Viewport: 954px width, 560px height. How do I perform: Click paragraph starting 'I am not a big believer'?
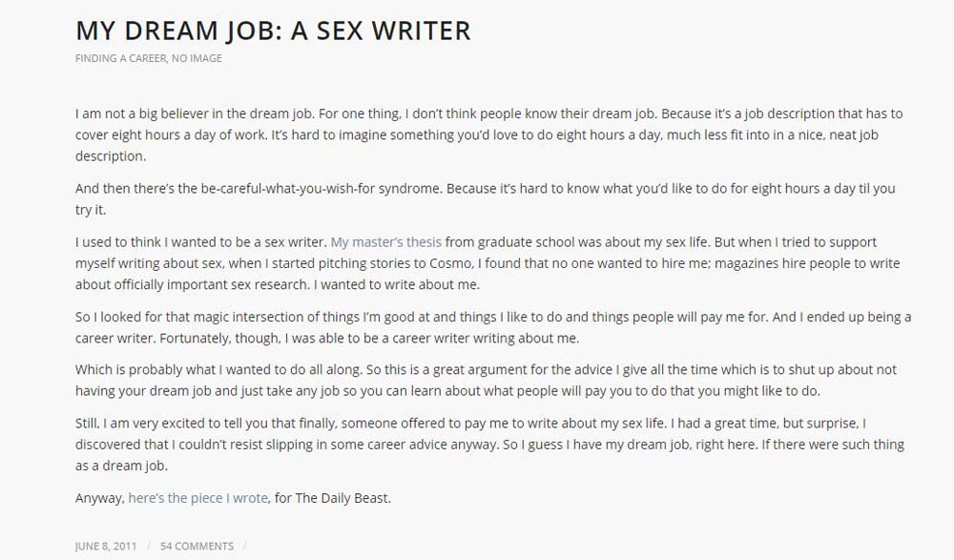489,135
